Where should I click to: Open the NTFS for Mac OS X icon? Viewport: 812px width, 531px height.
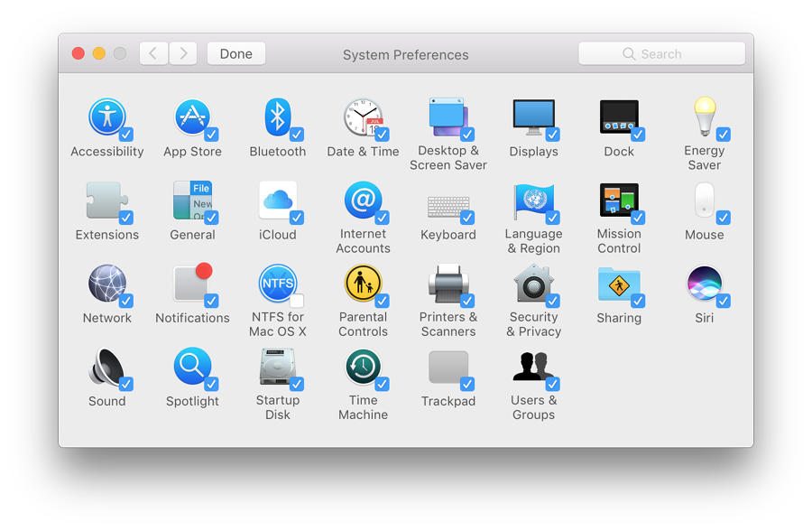[278, 284]
